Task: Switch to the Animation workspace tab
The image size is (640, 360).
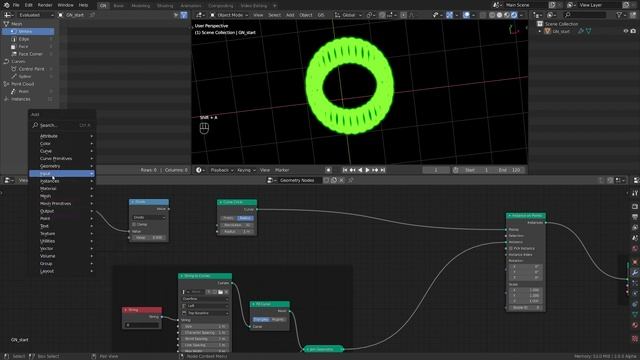Action: pyautogui.click(x=191, y=6)
